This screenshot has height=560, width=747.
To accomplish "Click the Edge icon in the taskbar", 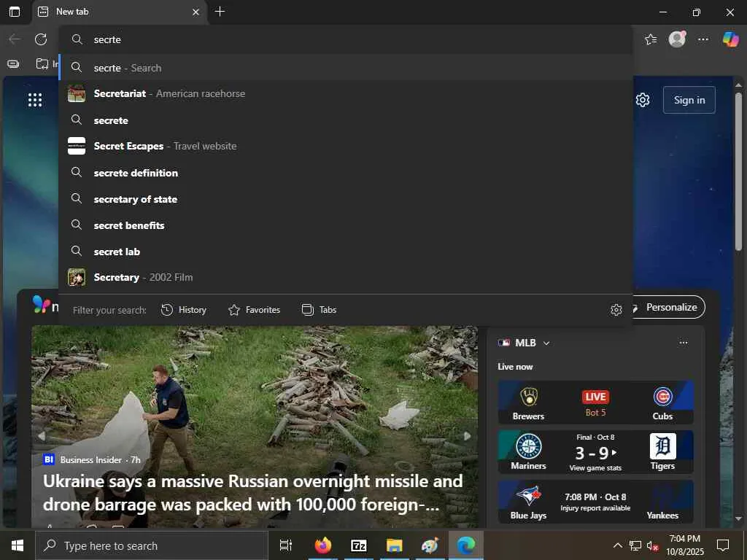I will [466, 545].
